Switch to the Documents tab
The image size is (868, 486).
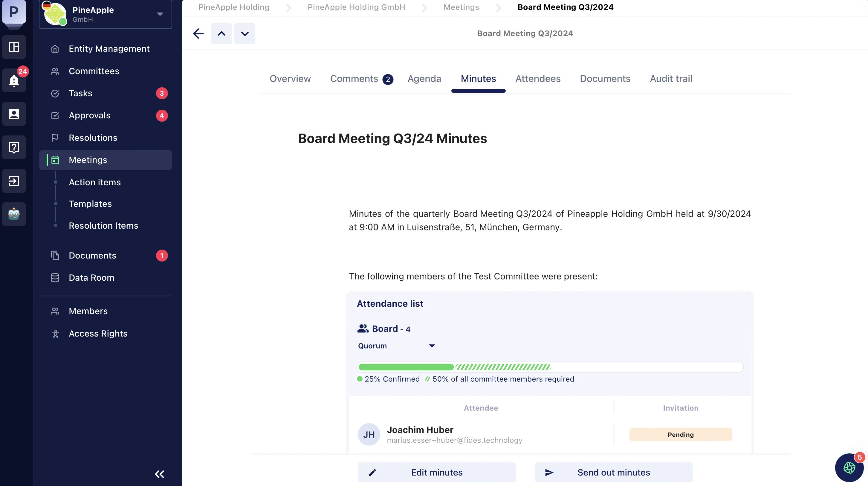coord(605,79)
